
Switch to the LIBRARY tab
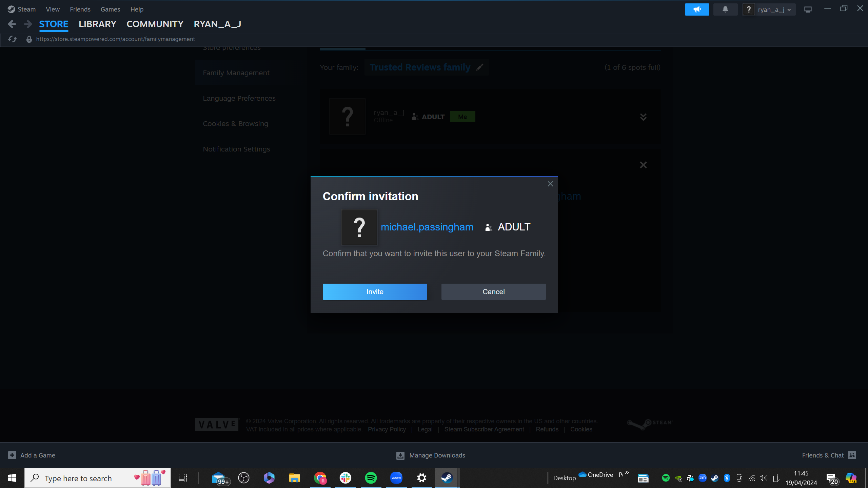click(x=97, y=24)
